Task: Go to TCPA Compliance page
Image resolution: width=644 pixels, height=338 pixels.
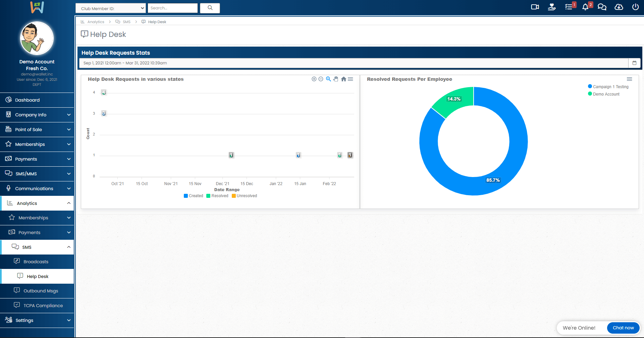Action: 43,305
